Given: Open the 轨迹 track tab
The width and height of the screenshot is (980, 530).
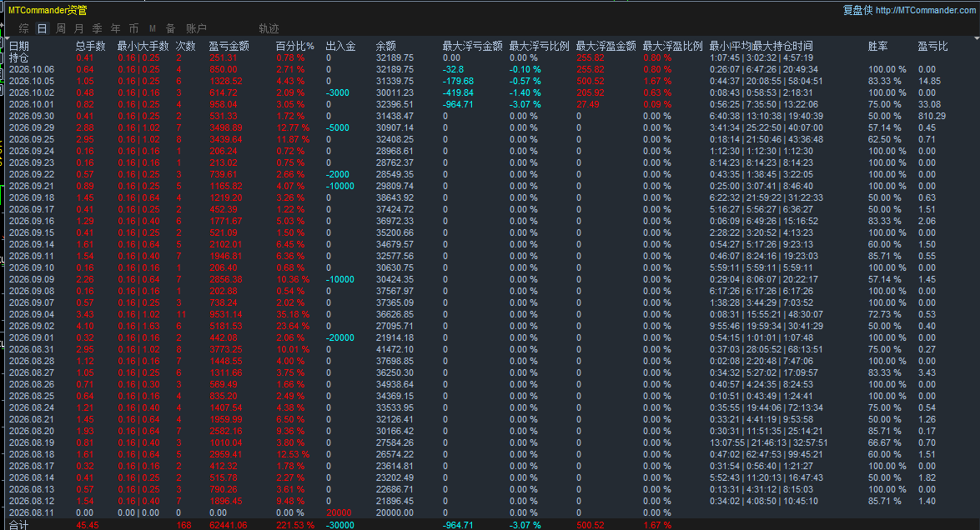Looking at the screenshot, I should coord(269,28).
